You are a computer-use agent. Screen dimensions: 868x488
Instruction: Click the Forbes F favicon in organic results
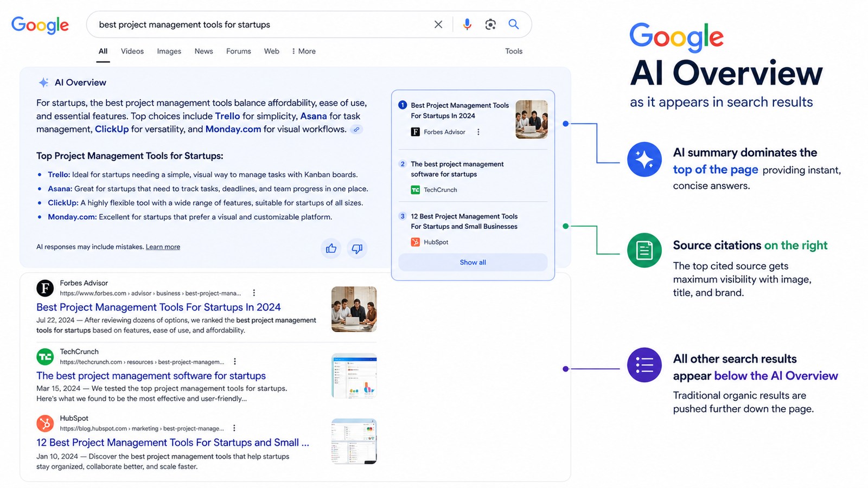45,288
